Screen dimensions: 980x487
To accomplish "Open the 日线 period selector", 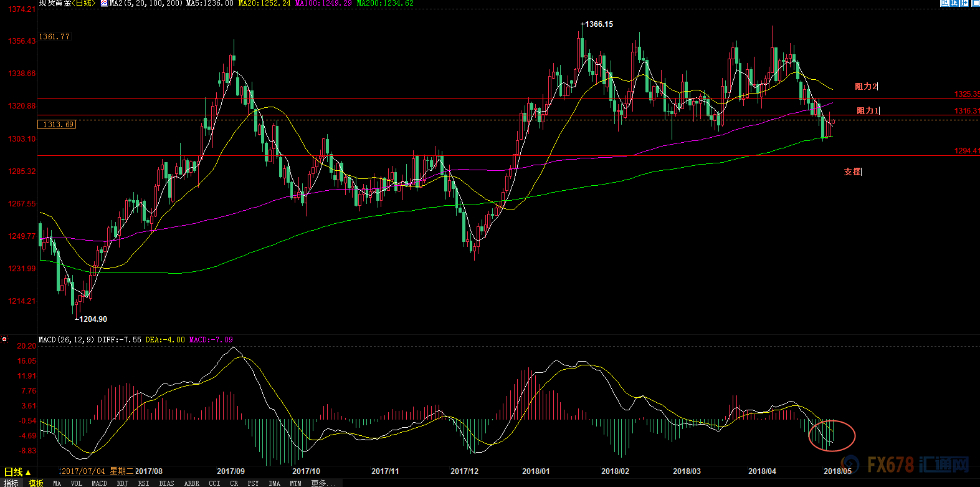I will point(17,472).
